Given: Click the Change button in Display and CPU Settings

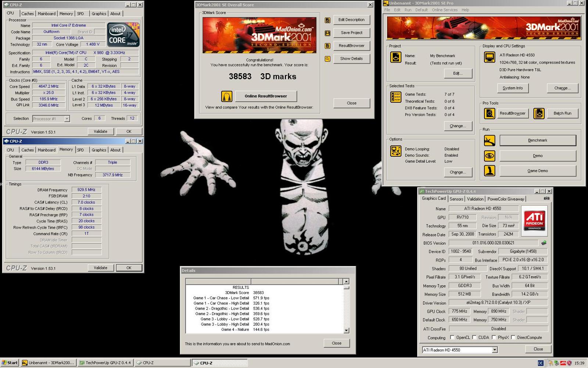Looking at the screenshot, I should [562, 88].
